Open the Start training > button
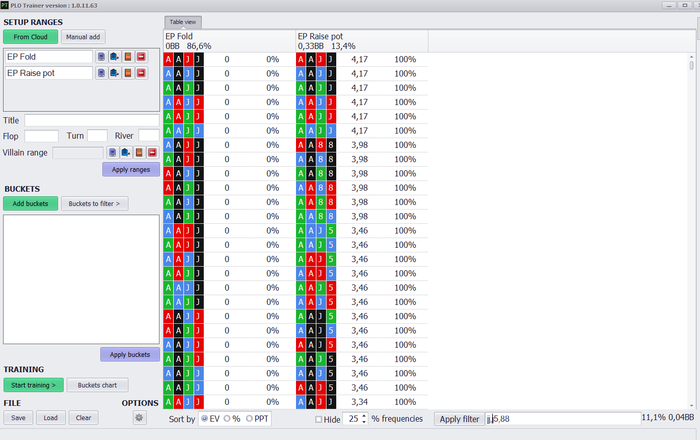 pyautogui.click(x=33, y=385)
